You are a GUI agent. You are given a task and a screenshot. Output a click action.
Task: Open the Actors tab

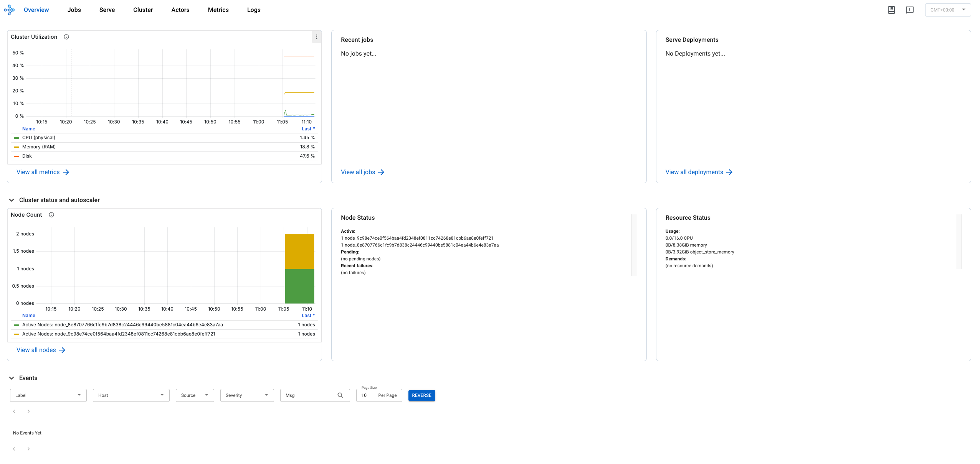point(180,10)
